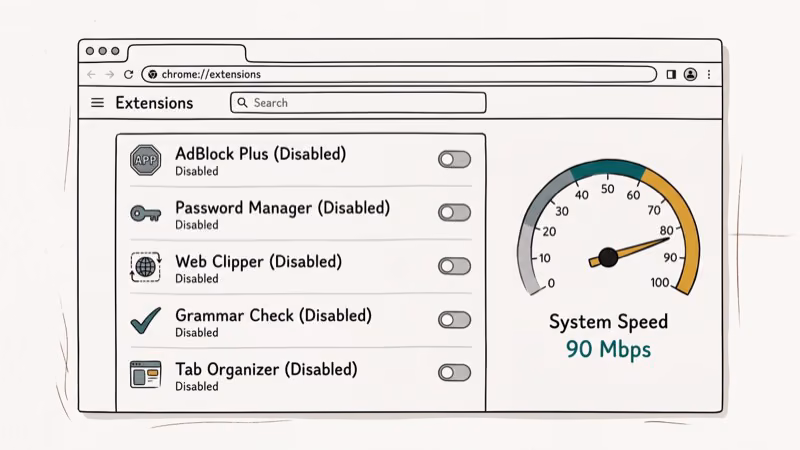Enable the Tab Organizer toggle
Screen dimensions: 800x450
click(454, 372)
